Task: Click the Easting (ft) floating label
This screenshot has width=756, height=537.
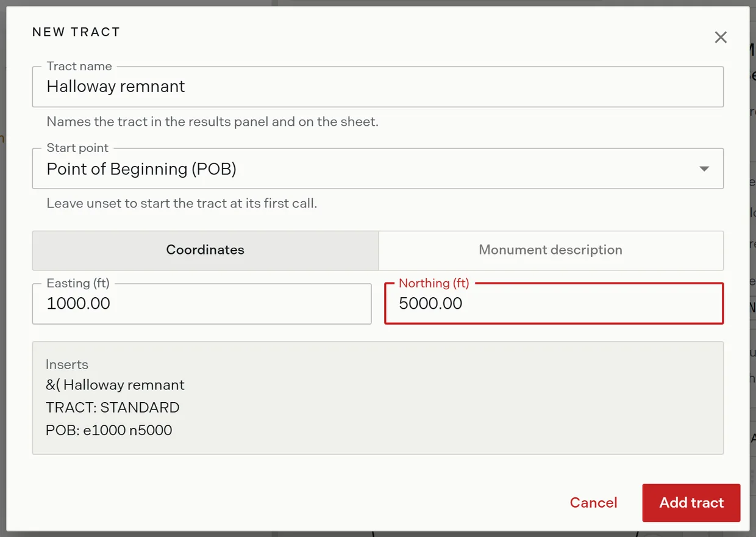Action: point(78,283)
